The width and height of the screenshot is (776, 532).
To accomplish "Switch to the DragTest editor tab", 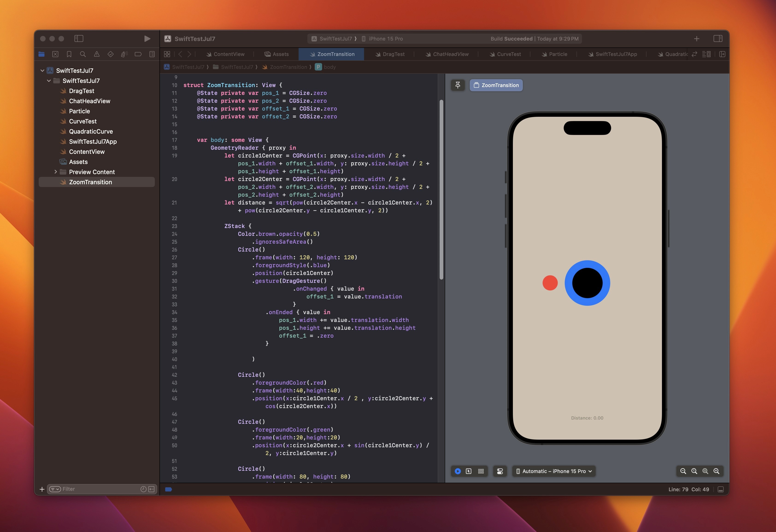I will (x=390, y=54).
